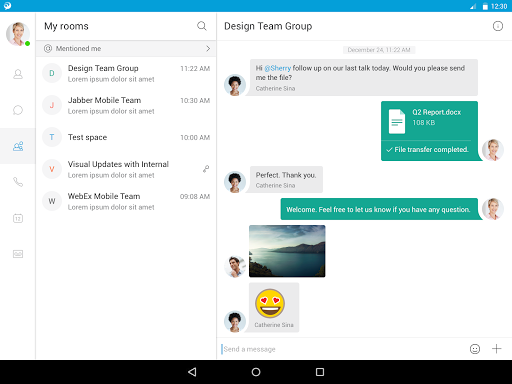Open the Q2 Report.docx file attachment
The image size is (512, 384).
(x=429, y=131)
